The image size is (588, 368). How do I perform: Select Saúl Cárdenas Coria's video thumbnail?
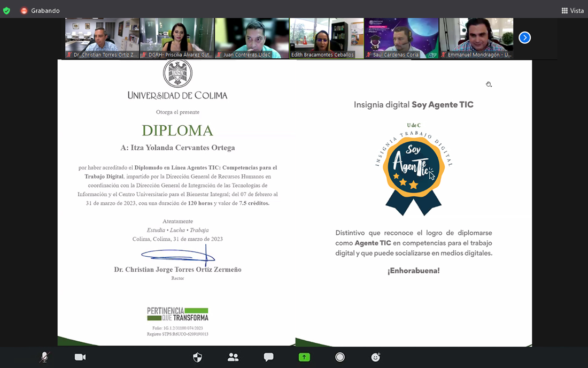click(x=401, y=39)
